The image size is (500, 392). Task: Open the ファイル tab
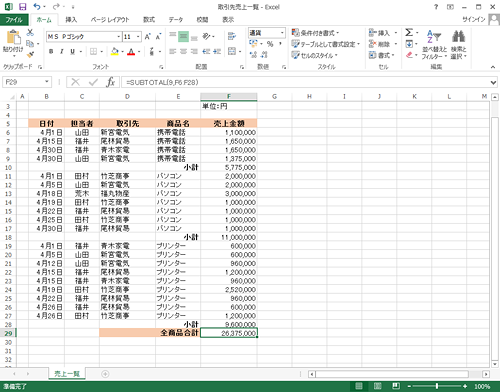pos(14,20)
